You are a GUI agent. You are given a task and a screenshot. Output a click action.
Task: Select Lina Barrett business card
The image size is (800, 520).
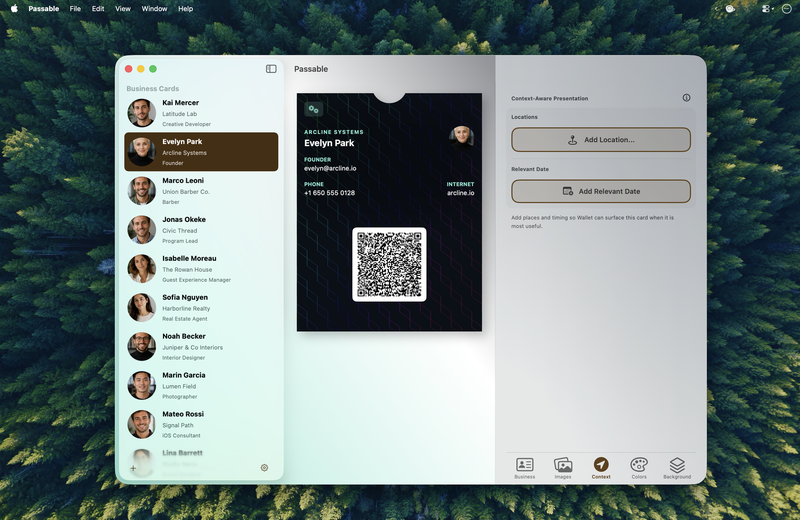pyautogui.click(x=201, y=462)
